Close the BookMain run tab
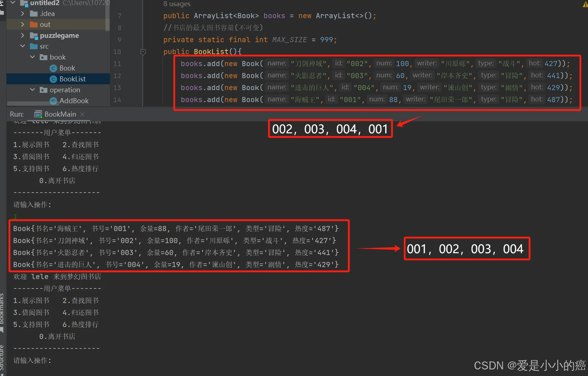 [82, 114]
